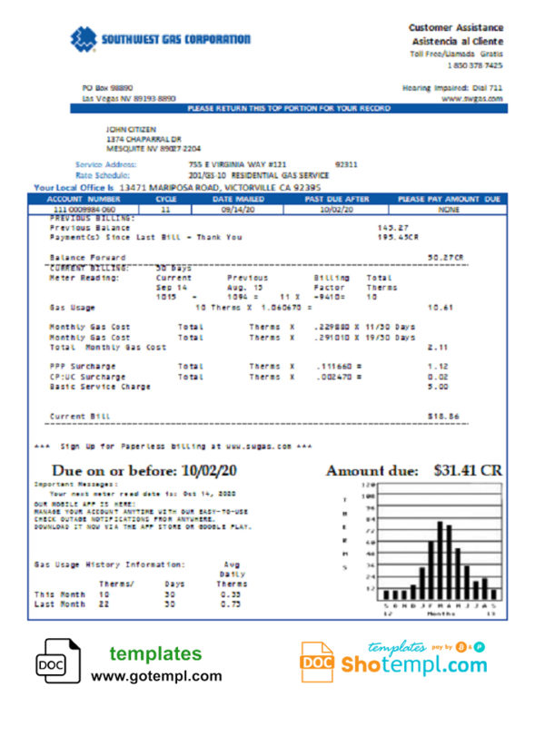
Task: Click the This Month usage row
Action: click(137, 594)
